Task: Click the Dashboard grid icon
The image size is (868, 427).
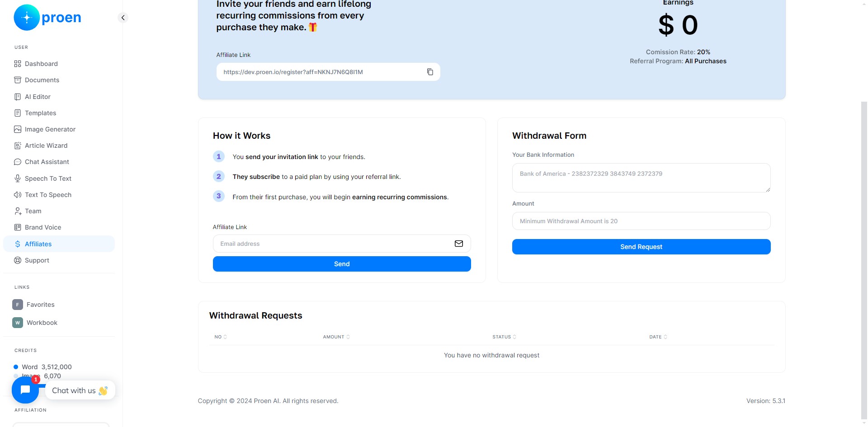Action: click(18, 64)
